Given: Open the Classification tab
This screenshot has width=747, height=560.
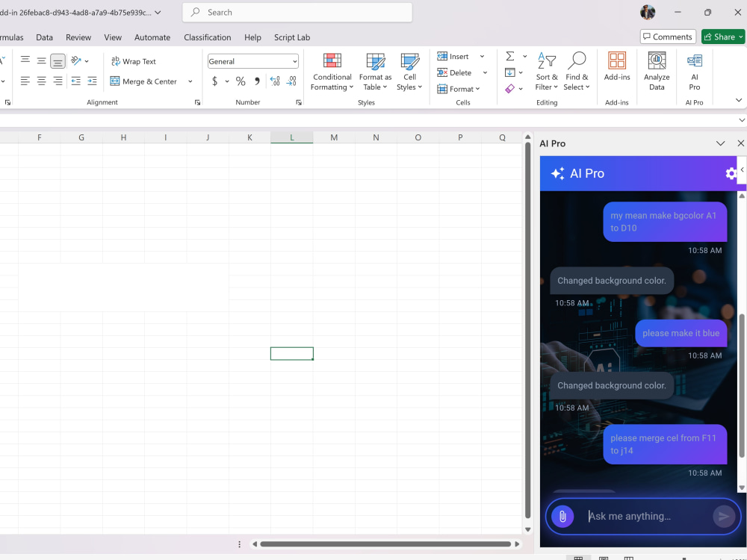Looking at the screenshot, I should pyautogui.click(x=207, y=37).
